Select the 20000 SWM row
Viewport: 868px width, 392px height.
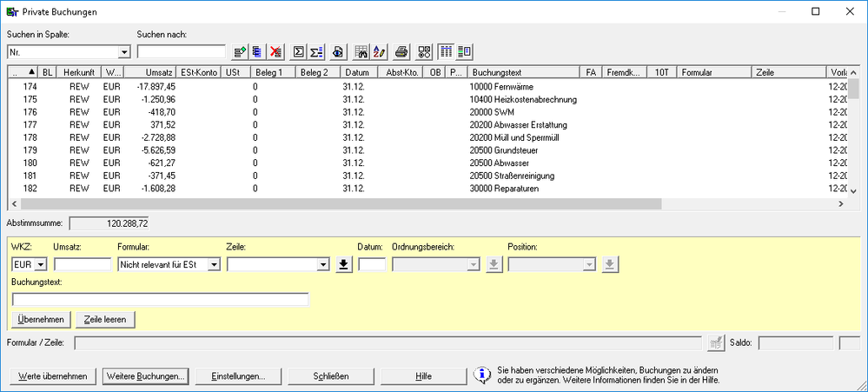[x=427, y=112]
